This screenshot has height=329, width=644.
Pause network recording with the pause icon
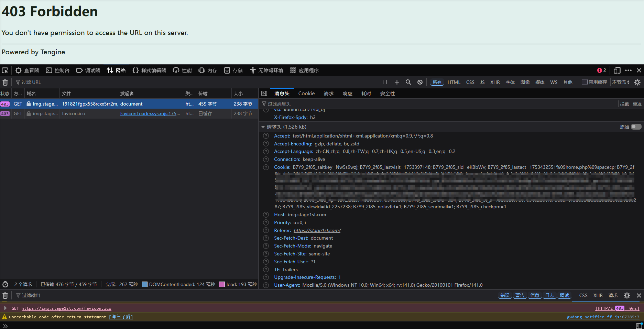[x=385, y=83]
